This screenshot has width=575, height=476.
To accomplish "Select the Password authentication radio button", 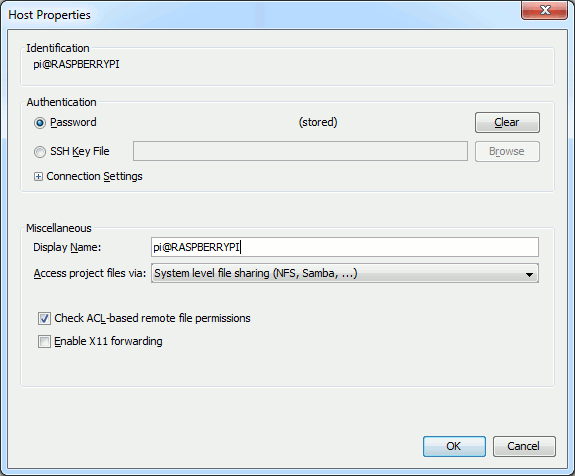I will pos(40,122).
